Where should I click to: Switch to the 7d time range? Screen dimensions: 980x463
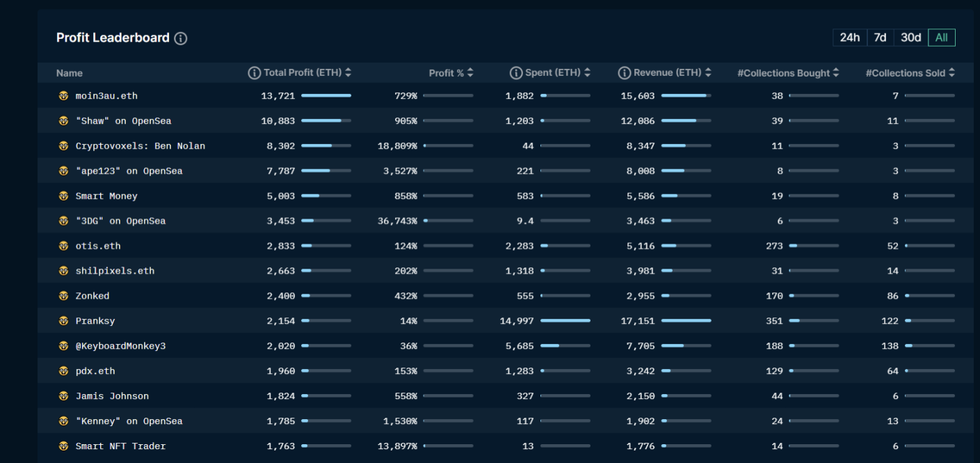pos(880,38)
